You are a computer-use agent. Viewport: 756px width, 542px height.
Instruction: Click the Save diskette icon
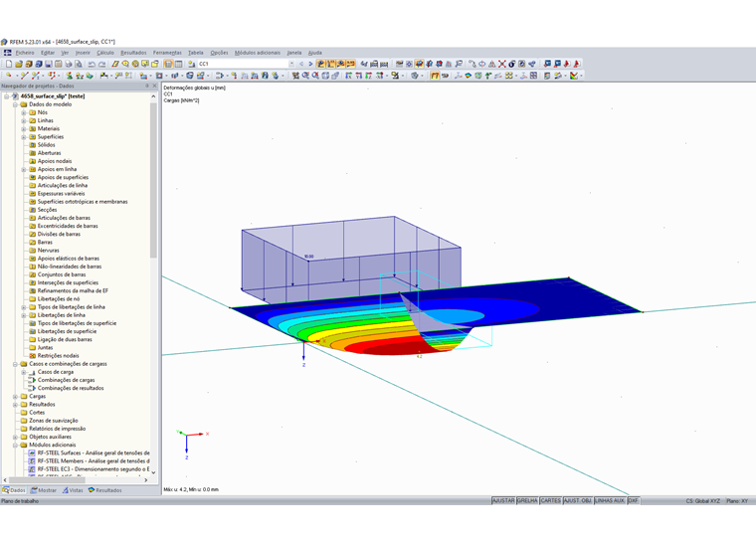[x=48, y=64]
